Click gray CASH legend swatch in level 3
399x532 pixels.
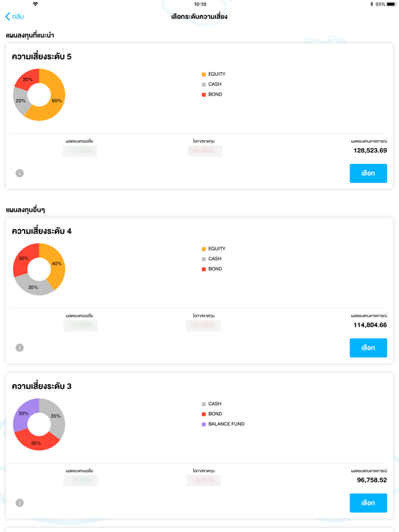point(203,404)
